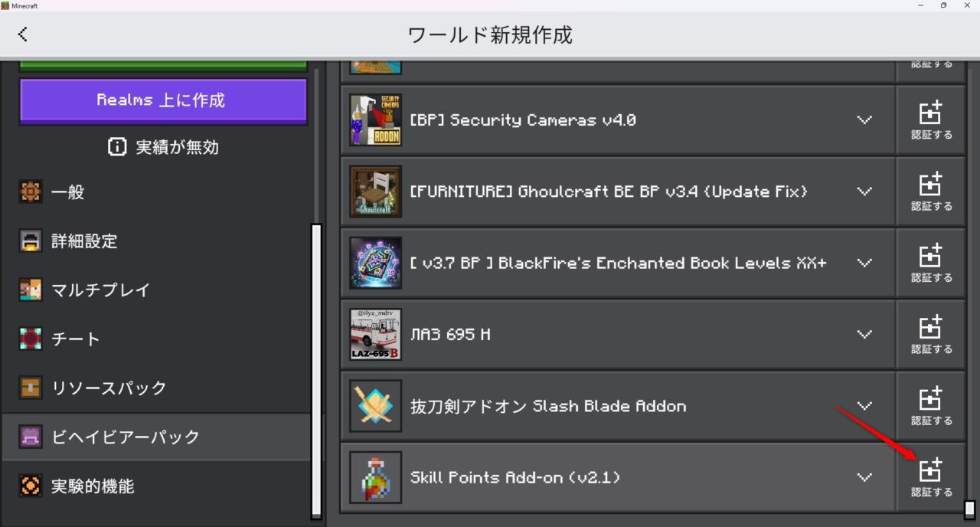
Task: Expand the Ghoulcraft BE BP pack details
Action: tap(864, 191)
